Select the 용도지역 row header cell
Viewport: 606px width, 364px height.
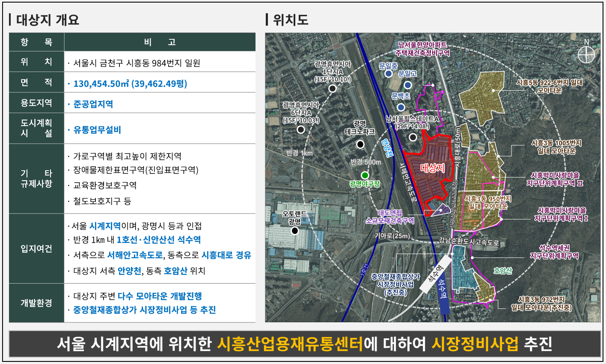36,103
